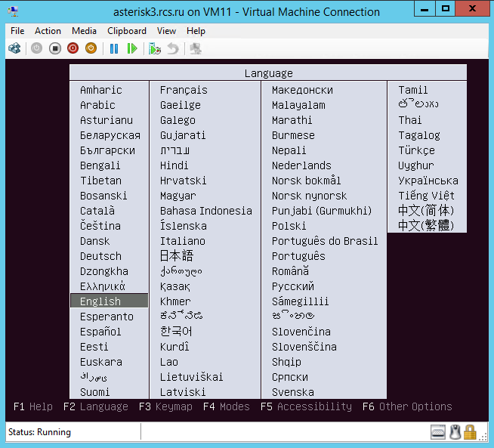
Task: Select Svenska language
Action: [293, 392]
